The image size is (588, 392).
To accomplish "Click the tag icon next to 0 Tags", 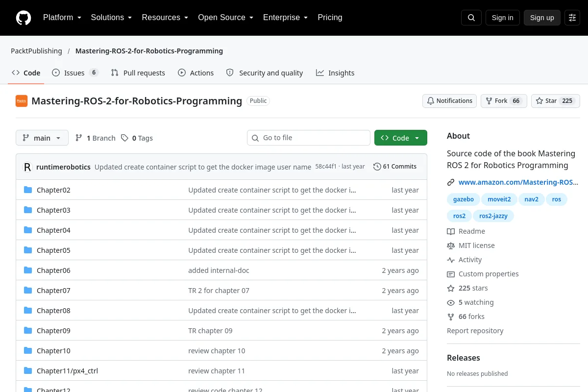I will point(125,138).
